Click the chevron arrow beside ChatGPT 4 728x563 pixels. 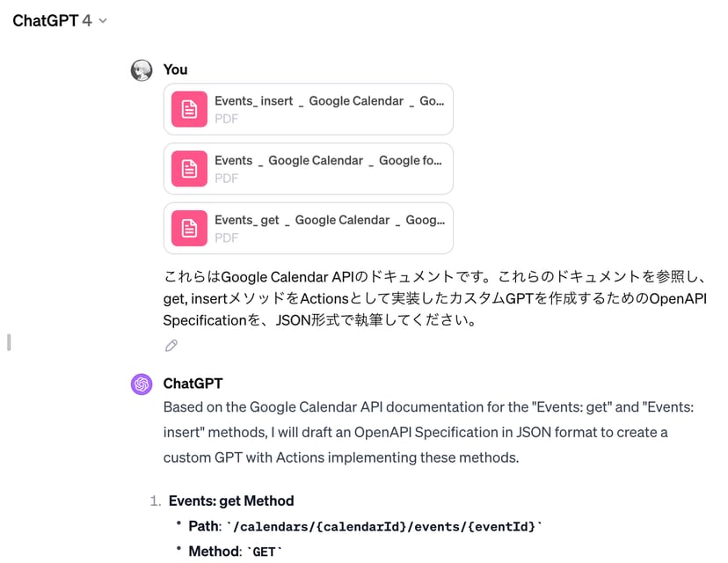[x=103, y=21]
